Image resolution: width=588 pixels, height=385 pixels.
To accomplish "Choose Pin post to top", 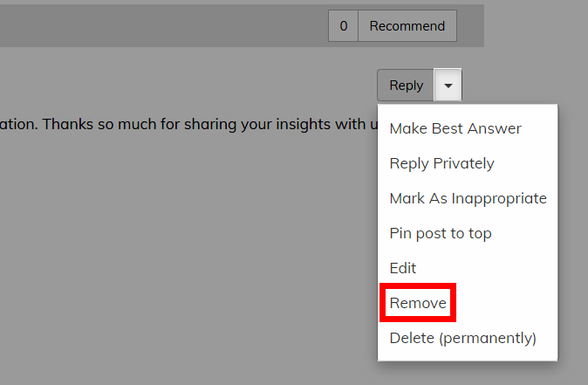I will click(x=441, y=233).
